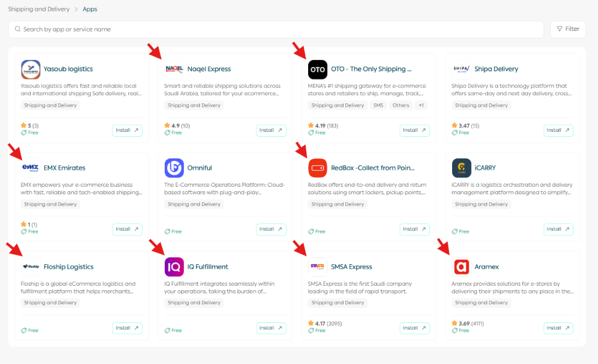
Task: Open the Filter options
Action: (568, 29)
